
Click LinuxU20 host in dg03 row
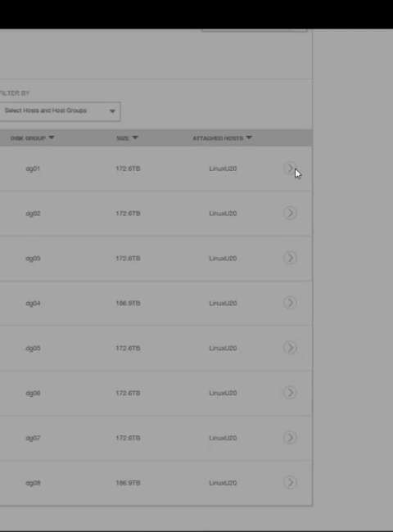pyautogui.click(x=223, y=259)
